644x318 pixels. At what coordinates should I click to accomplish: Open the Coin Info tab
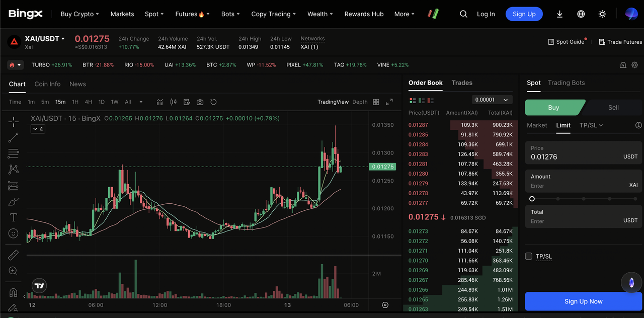[x=47, y=84]
